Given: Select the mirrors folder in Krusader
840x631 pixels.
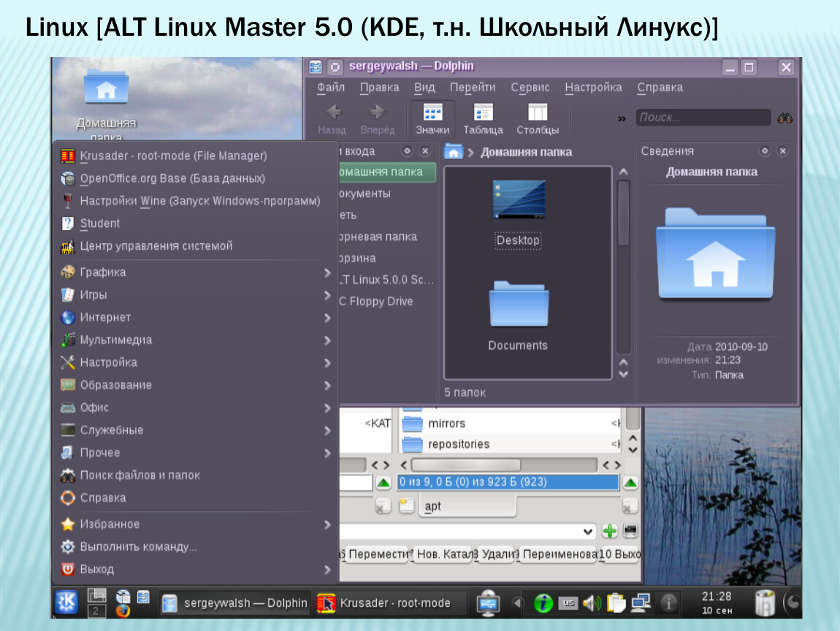Looking at the screenshot, I should coord(509,424).
